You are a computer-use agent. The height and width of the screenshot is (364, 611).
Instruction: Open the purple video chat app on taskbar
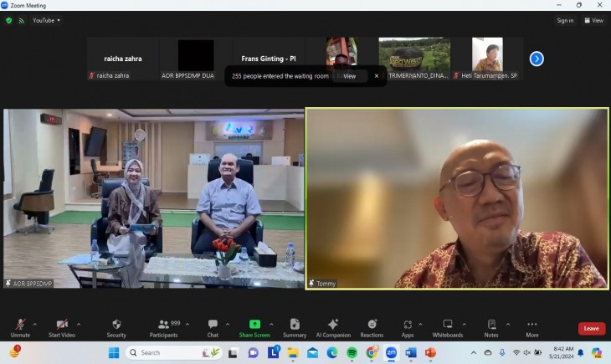[254, 352]
